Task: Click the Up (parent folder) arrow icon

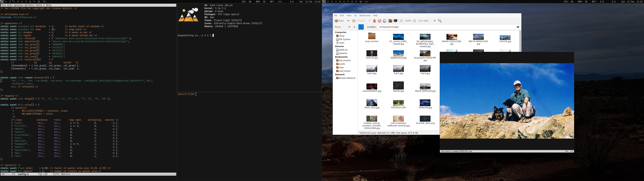Action: pyautogui.click(x=374, y=21)
